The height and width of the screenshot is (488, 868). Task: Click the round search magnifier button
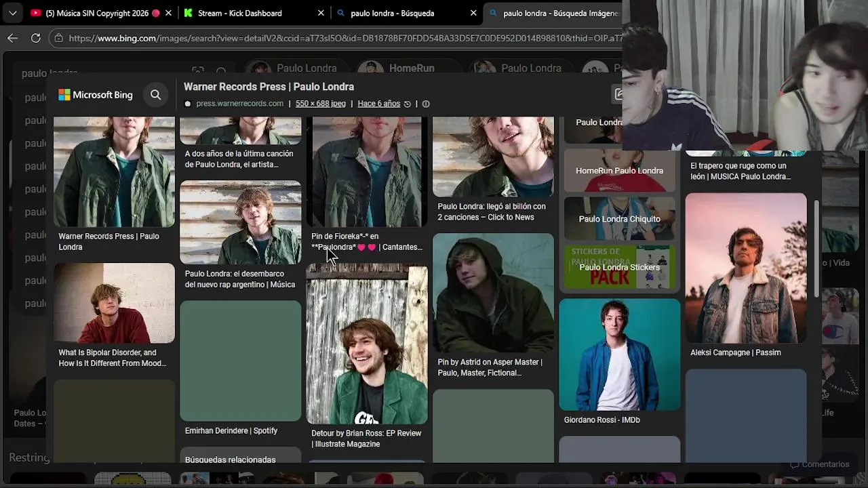[156, 95]
